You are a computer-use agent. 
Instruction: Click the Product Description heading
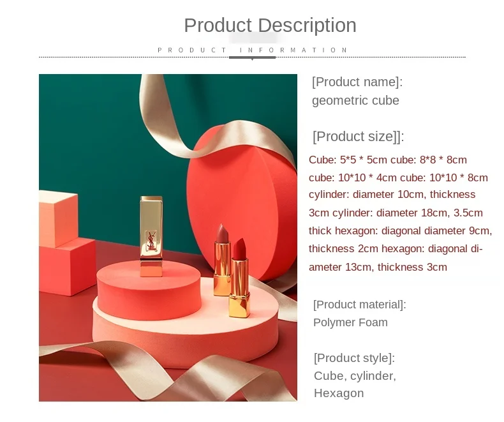click(x=270, y=26)
